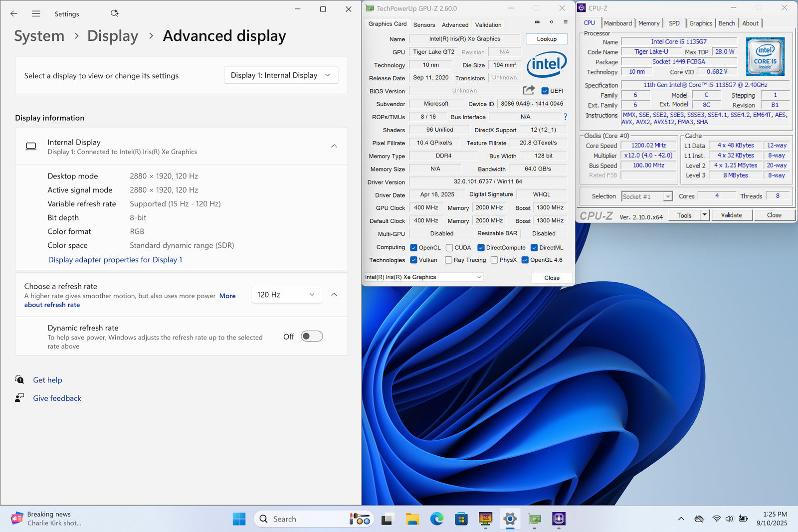The height and width of the screenshot is (532, 798).
Task: Switch to the Bench tab in CPU-Z
Action: coord(727,23)
